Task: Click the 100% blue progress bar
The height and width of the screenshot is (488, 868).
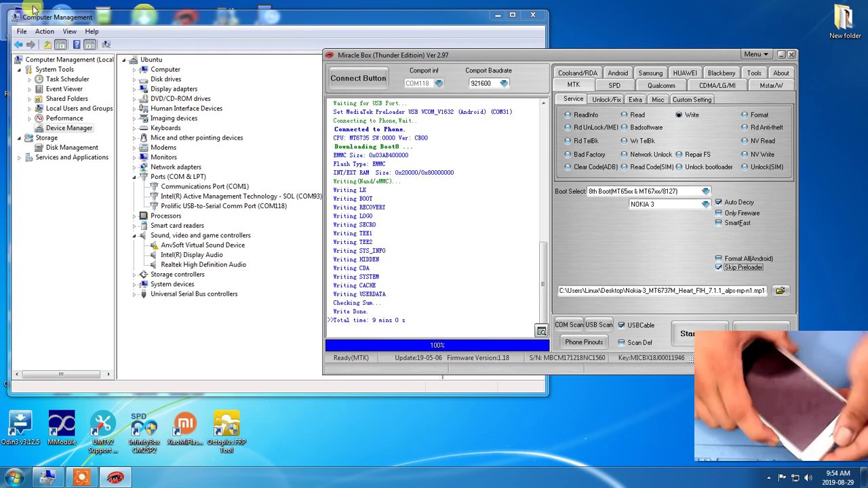Action: 437,346
